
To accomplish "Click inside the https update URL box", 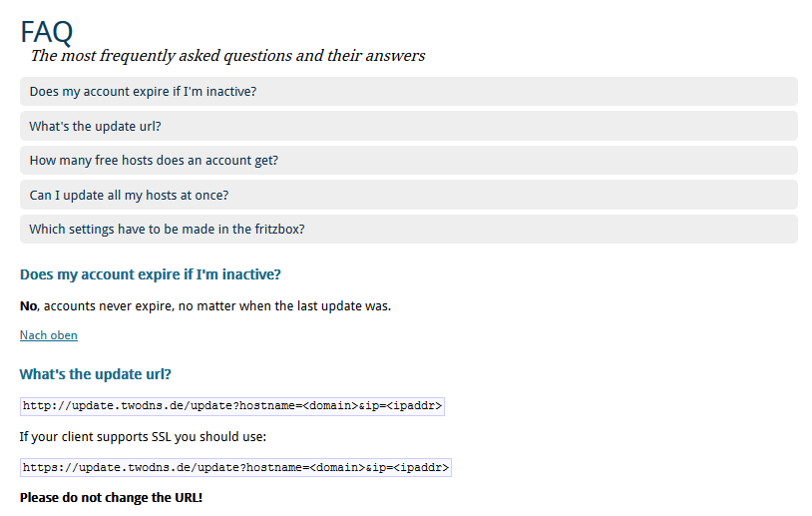I will 235,468.
